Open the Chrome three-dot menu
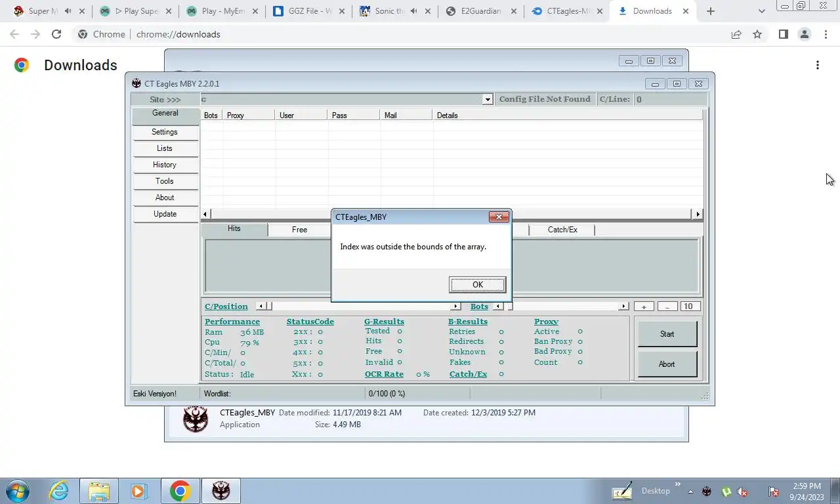This screenshot has width=840, height=504. coord(826,34)
